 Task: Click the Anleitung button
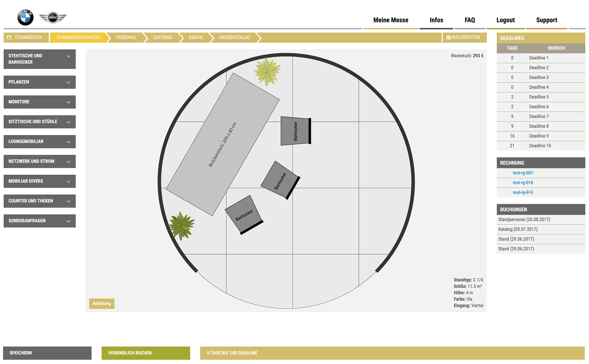(x=102, y=303)
